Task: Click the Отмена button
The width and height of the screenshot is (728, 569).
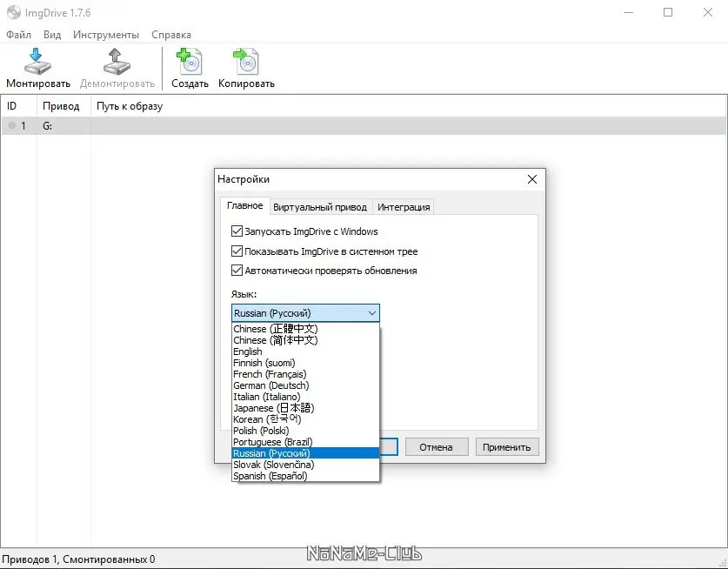Action: pyautogui.click(x=437, y=447)
